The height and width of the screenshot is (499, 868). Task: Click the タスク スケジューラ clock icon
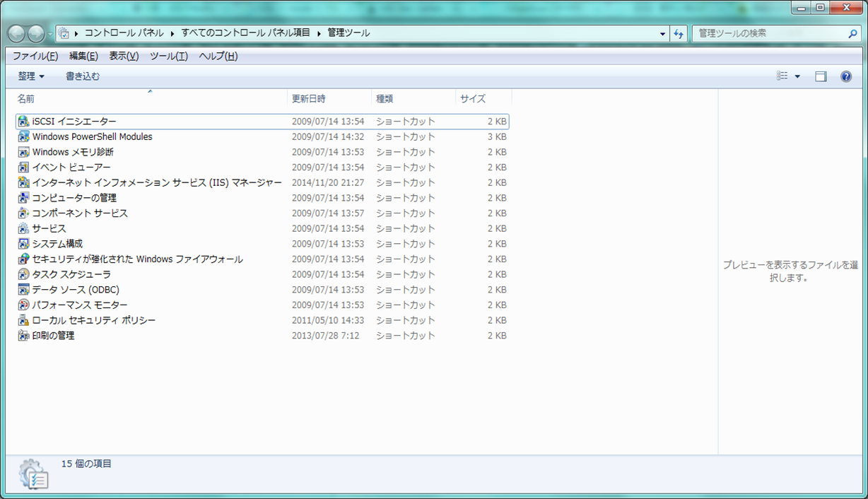(23, 274)
